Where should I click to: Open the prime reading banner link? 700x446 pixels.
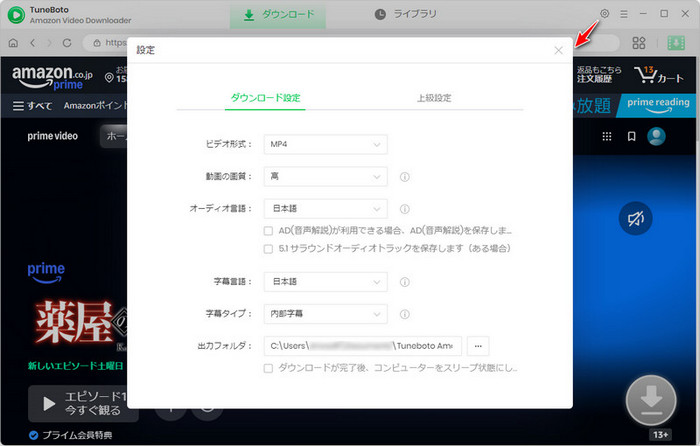(x=658, y=105)
